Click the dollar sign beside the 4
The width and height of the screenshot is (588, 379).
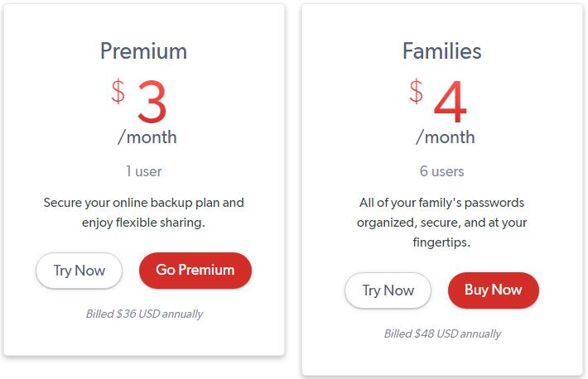pos(417,91)
